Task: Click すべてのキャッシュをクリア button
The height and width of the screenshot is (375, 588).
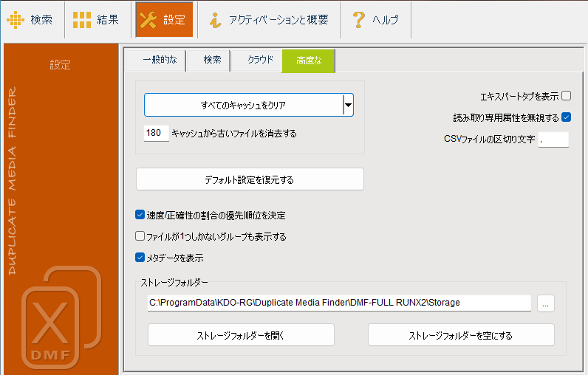Action: pyautogui.click(x=243, y=105)
